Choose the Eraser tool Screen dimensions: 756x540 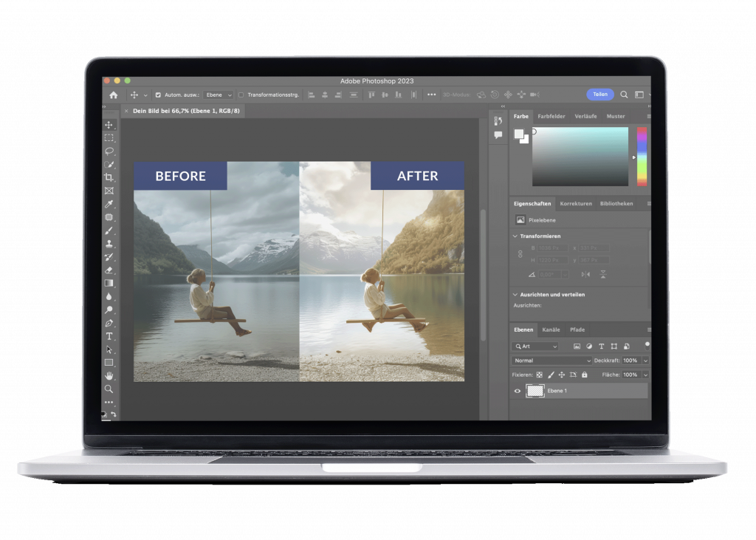point(109,270)
